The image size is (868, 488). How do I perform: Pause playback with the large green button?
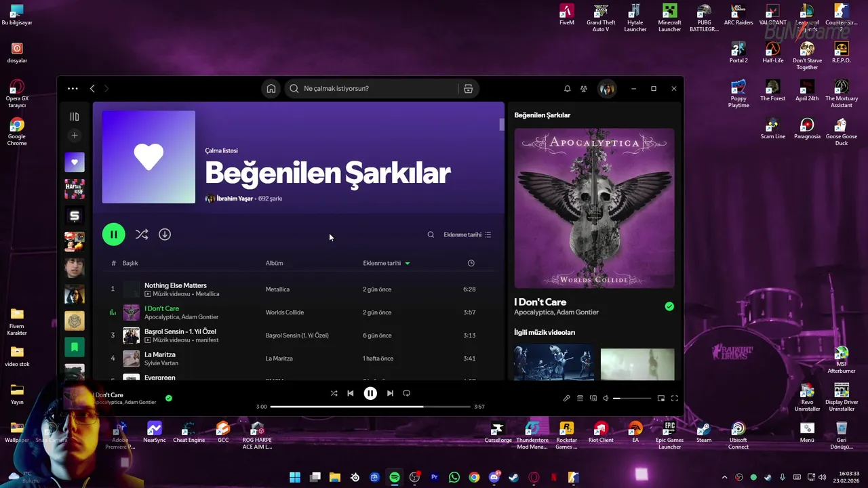click(114, 235)
